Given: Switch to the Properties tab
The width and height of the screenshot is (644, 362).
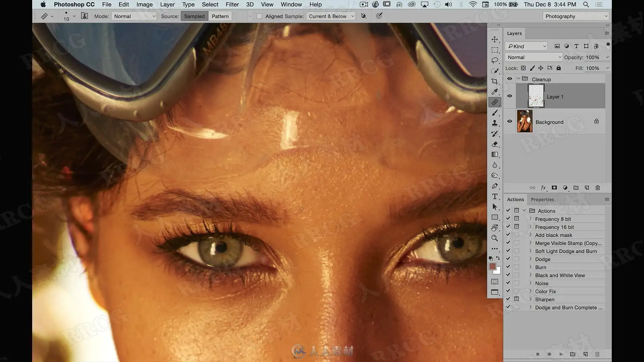Looking at the screenshot, I should coord(542,199).
